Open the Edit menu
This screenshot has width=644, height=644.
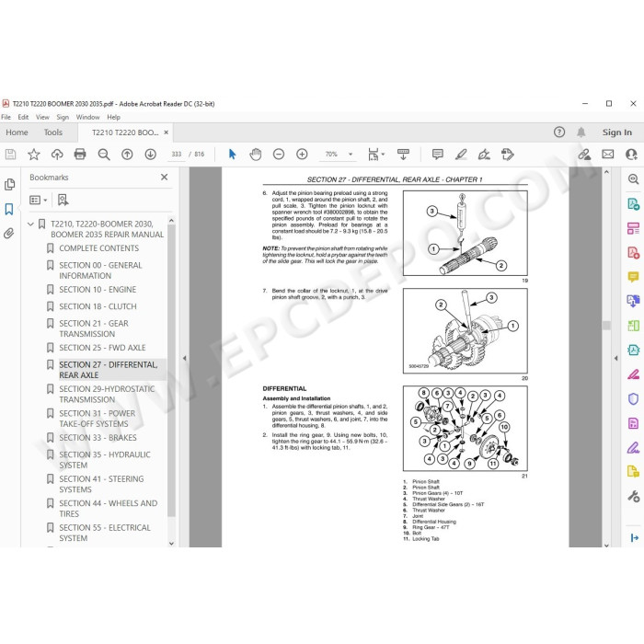pyautogui.click(x=23, y=117)
